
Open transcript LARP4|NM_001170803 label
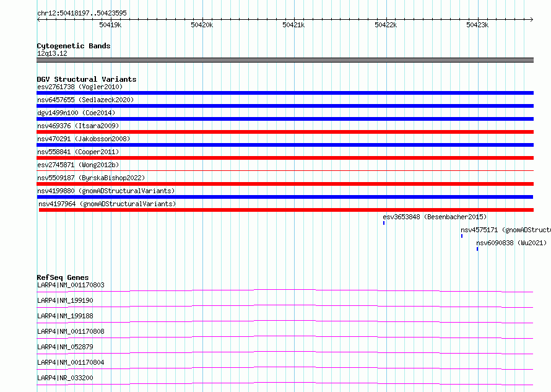[71, 285]
